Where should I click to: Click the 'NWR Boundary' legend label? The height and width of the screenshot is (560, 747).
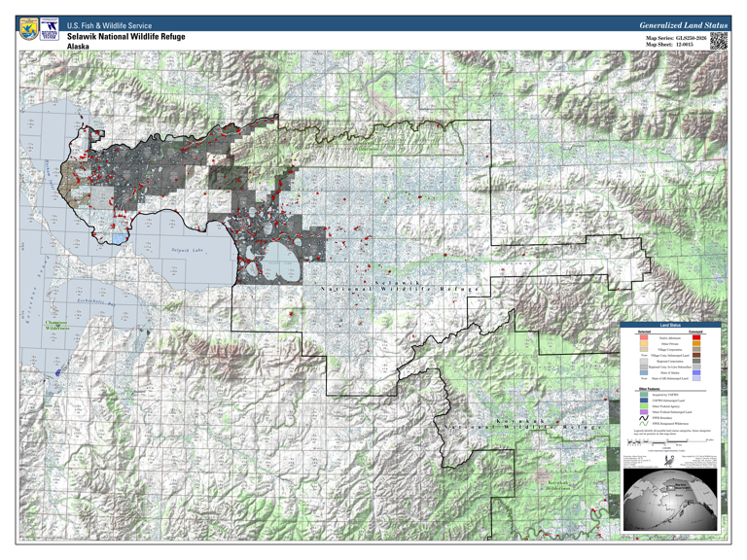(662, 418)
